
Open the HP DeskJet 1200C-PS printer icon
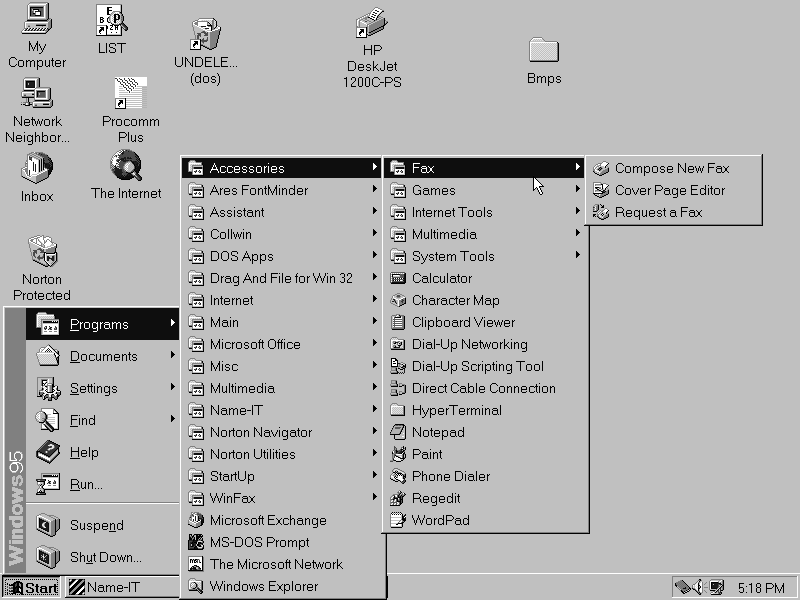(372, 25)
